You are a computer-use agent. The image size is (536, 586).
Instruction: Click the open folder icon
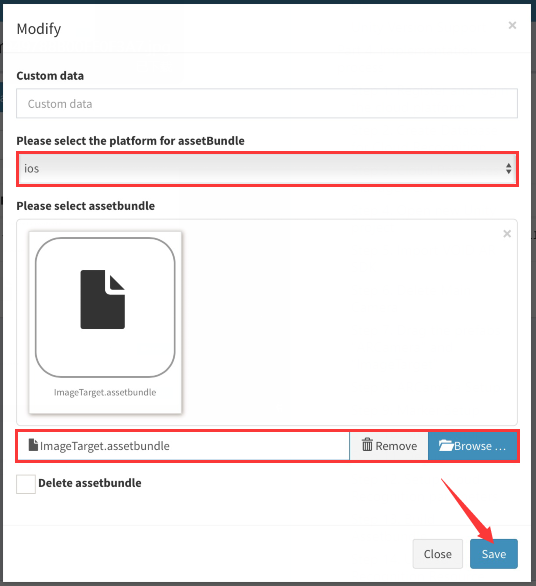coord(446,445)
